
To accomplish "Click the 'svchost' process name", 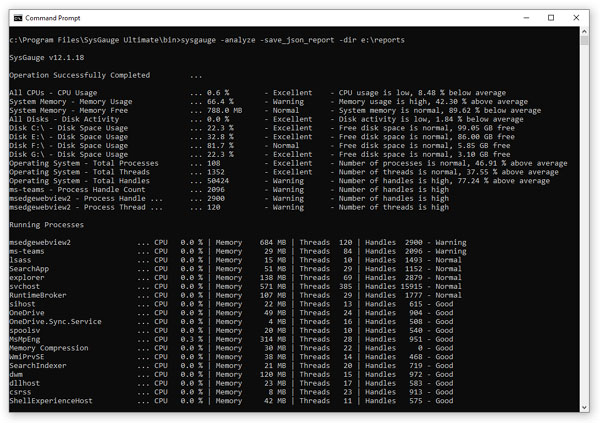I will click(x=24, y=287).
